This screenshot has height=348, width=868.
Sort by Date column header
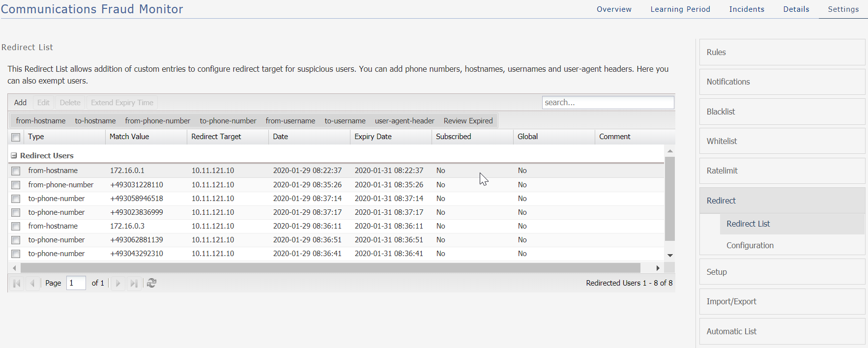[309, 137]
